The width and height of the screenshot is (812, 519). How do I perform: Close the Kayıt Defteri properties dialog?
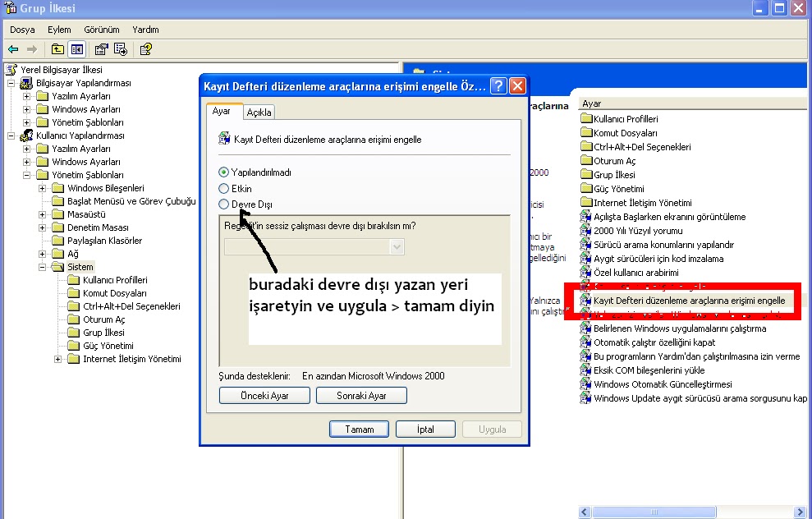coord(517,86)
